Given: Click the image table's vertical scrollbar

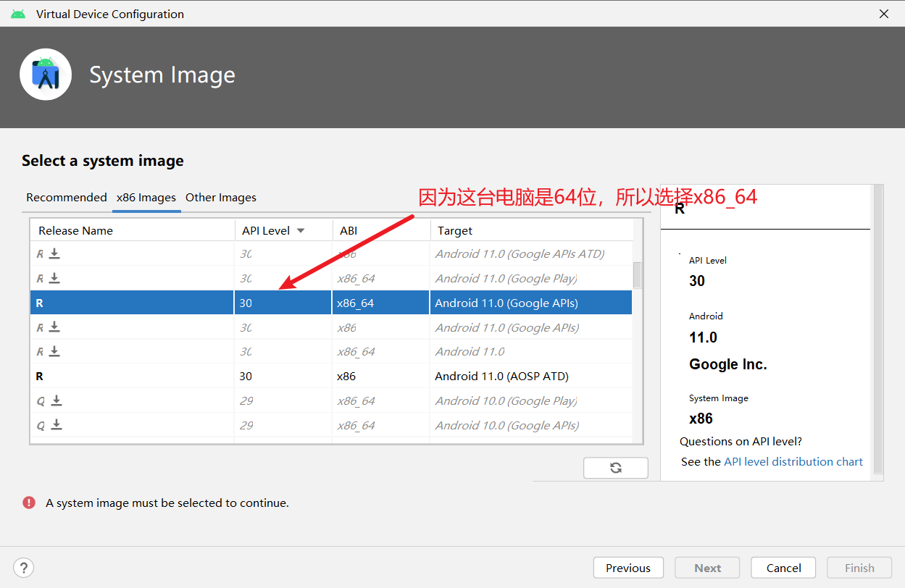Looking at the screenshot, I should pyautogui.click(x=637, y=275).
